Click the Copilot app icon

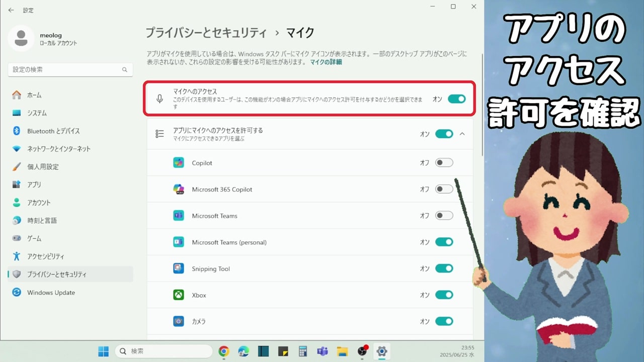coord(179,163)
